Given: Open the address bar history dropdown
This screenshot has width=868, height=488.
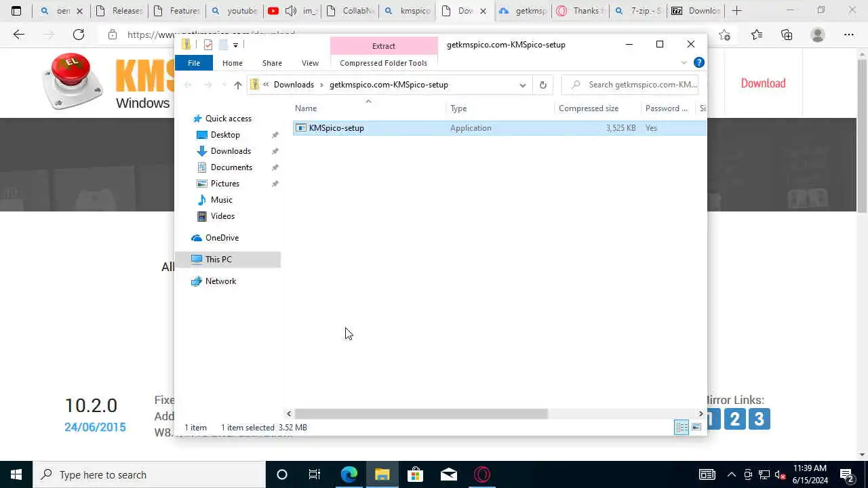Looking at the screenshot, I should click(522, 85).
